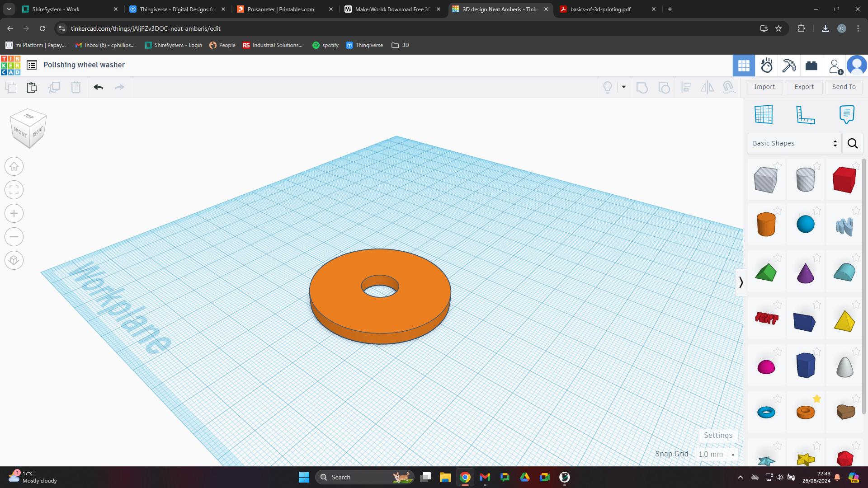Click the undo arrow in toolbar
Image resolution: width=868 pixels, height=488 pixels.
click(98, 87)
